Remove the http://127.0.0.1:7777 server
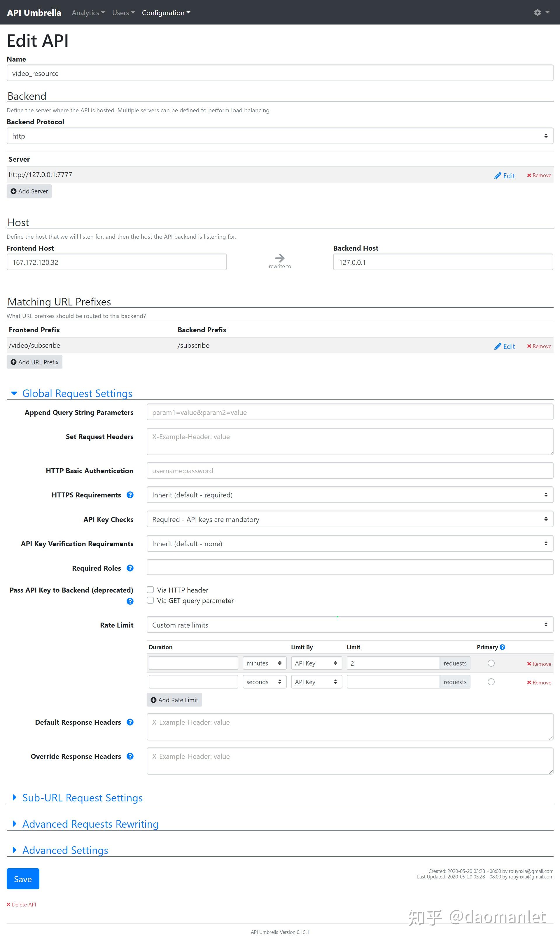This screenshot has height=940, width=560. [539, 175]
